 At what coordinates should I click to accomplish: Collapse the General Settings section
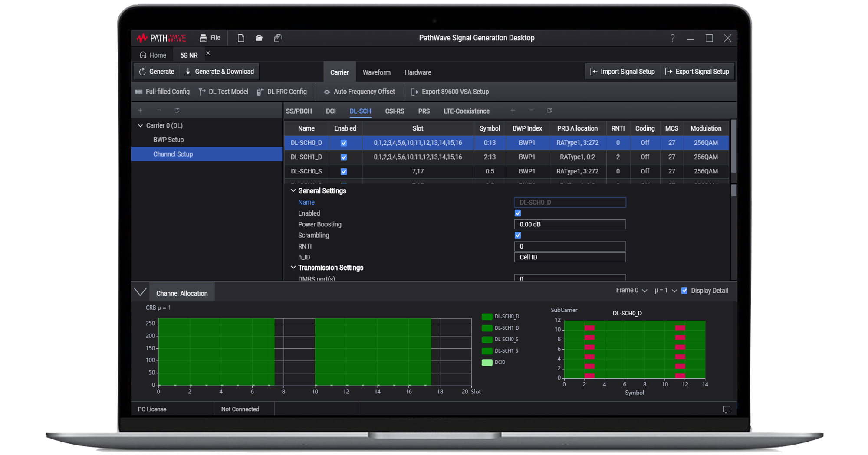pos(293,190)
